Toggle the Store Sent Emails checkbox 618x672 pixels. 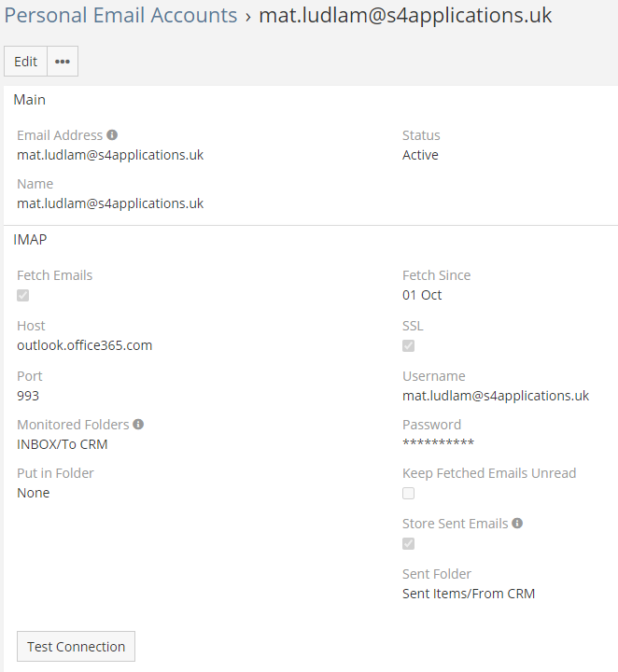(408, 544)
